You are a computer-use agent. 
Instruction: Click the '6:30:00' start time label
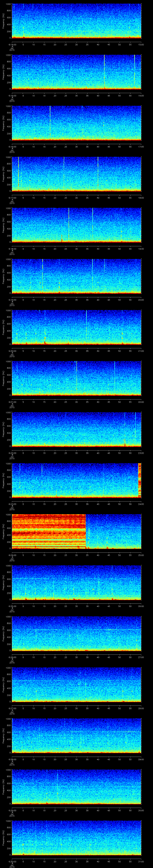(12, 861)
